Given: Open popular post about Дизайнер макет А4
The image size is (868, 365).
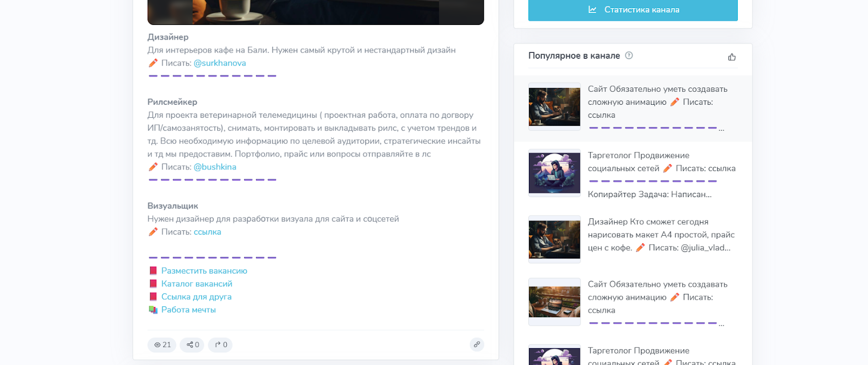Looking at the screenshot, I should (661, 235).
